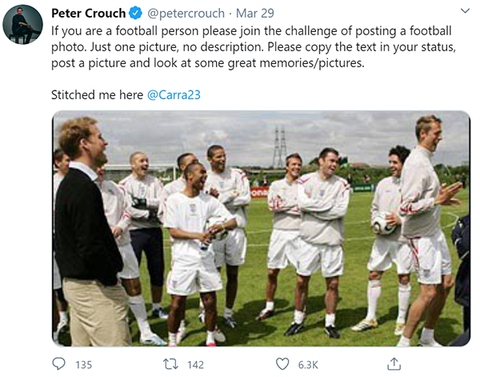
Task: Click the blue verified badge
Action: click(135, 13)
